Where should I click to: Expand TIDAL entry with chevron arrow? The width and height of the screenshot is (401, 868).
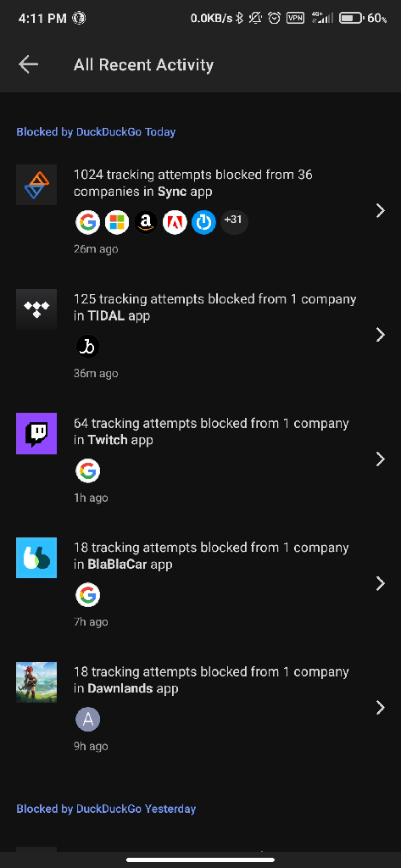point(381,335)
